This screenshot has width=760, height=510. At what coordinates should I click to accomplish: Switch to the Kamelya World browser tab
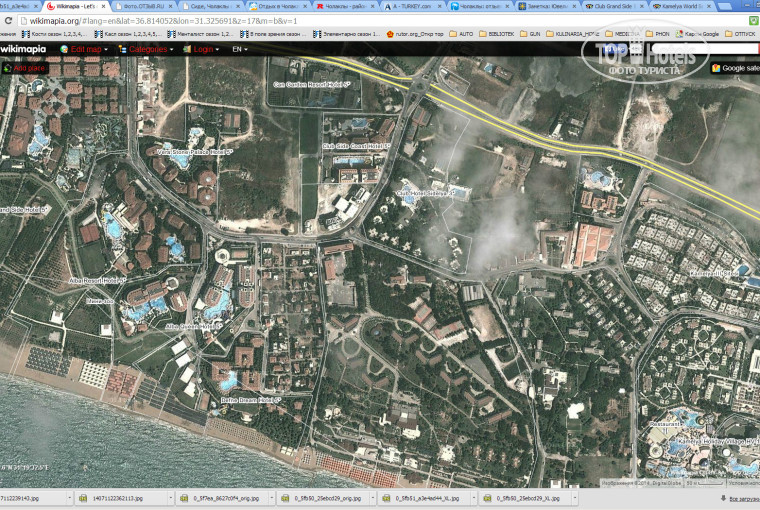[686, 6]
